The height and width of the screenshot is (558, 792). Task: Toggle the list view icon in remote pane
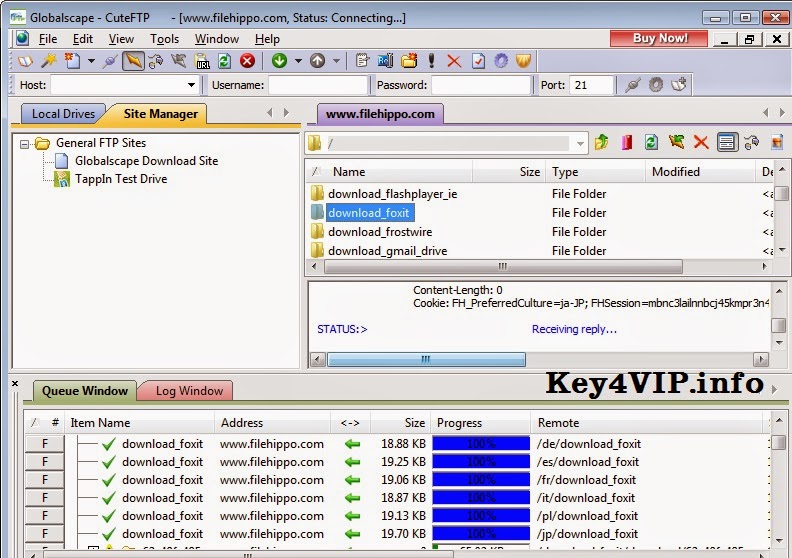(726, 142)
